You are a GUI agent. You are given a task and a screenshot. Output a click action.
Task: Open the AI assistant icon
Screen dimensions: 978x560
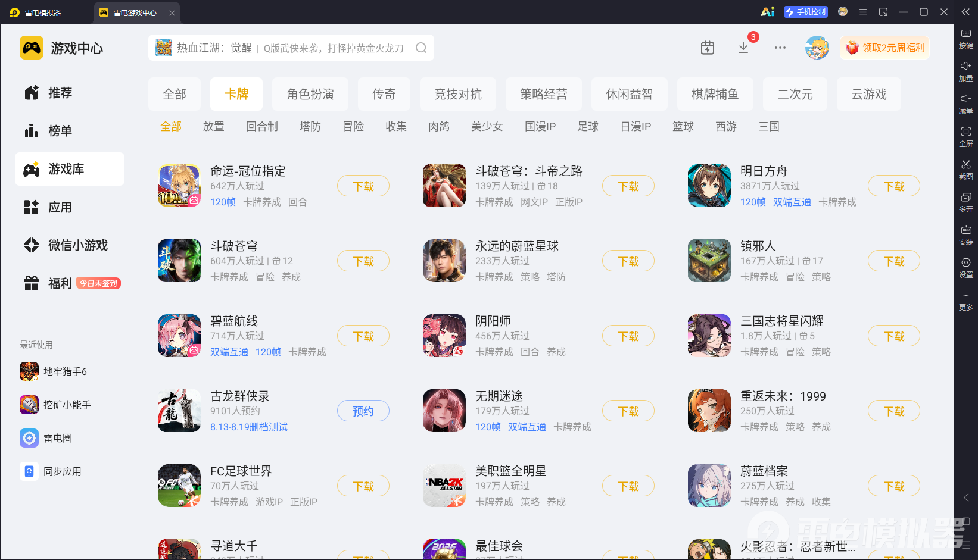pyautogui.click(x=768, y=12)
